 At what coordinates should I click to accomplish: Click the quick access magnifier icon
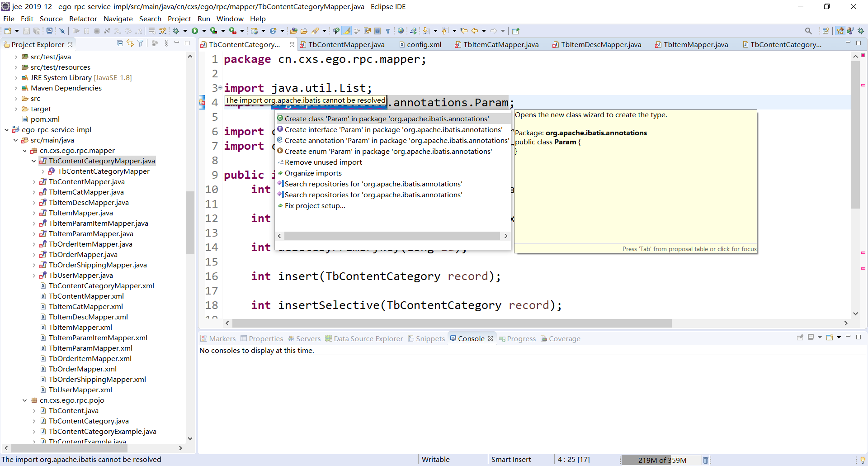[808, 31]
